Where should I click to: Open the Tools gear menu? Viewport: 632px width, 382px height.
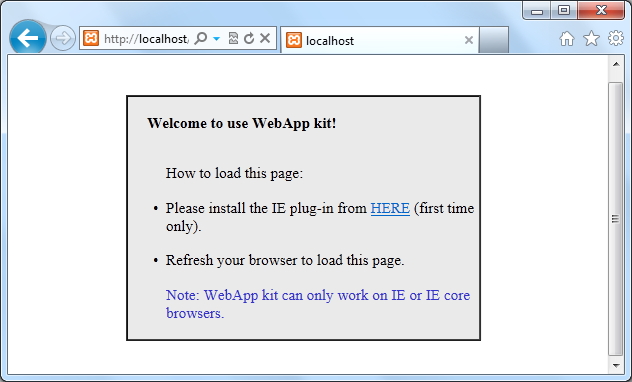616,38
